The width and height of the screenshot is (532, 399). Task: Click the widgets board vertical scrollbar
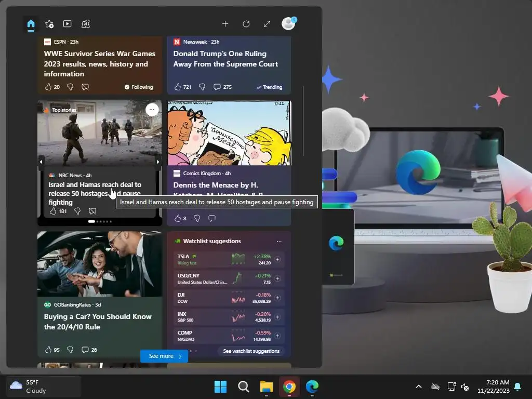(303, 121)
